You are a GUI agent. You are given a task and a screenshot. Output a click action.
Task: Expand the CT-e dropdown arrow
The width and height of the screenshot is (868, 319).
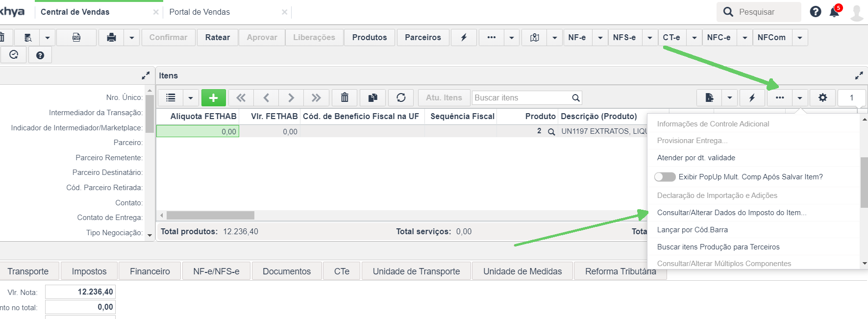(694, 37)
